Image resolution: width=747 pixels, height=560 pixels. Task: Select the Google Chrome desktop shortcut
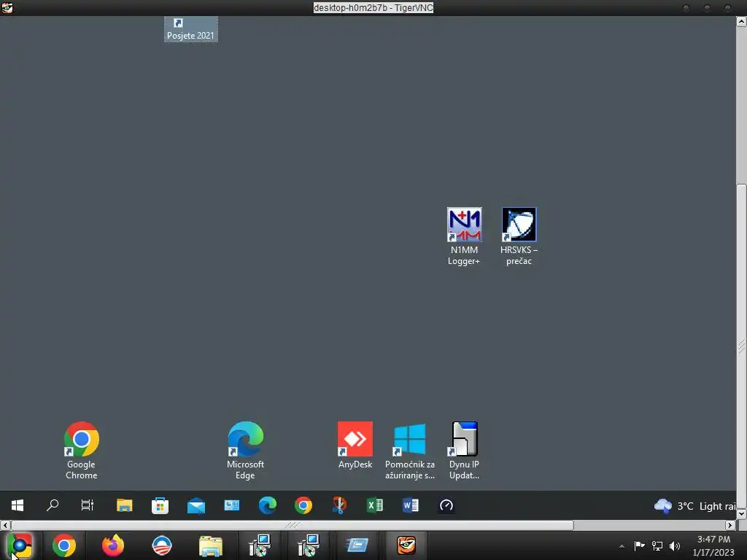82,451
